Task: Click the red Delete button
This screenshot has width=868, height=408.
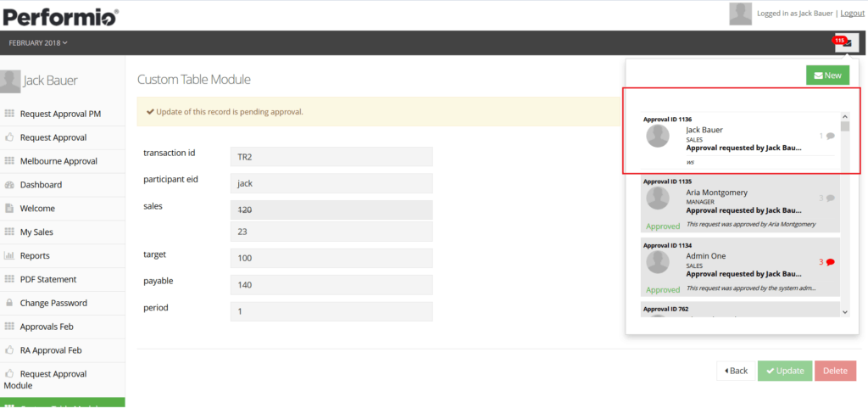Action: 835,371
